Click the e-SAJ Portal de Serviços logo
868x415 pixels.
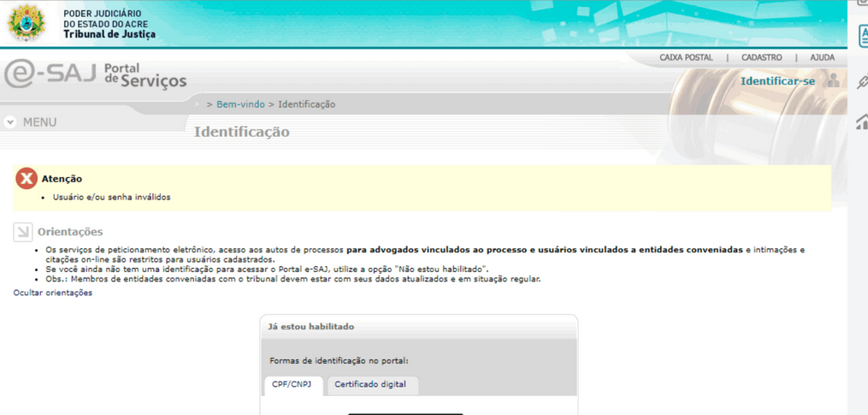[x=95, y=74]
